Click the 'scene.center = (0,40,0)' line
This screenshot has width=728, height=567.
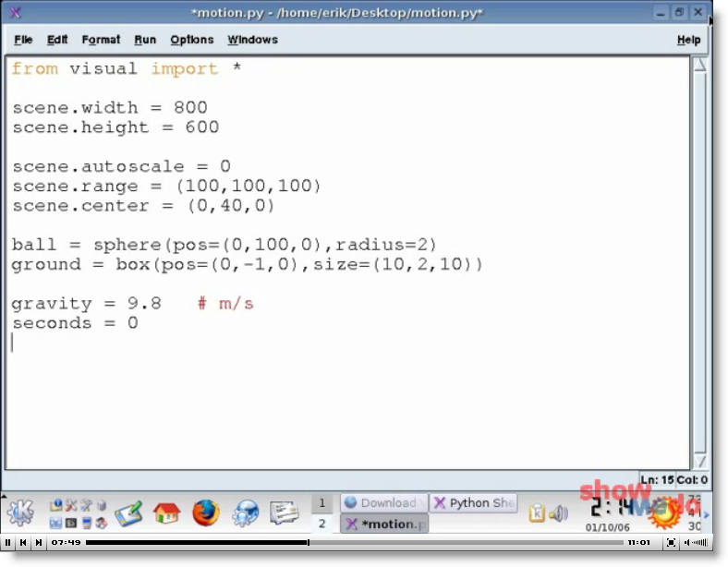click(144, 205)
